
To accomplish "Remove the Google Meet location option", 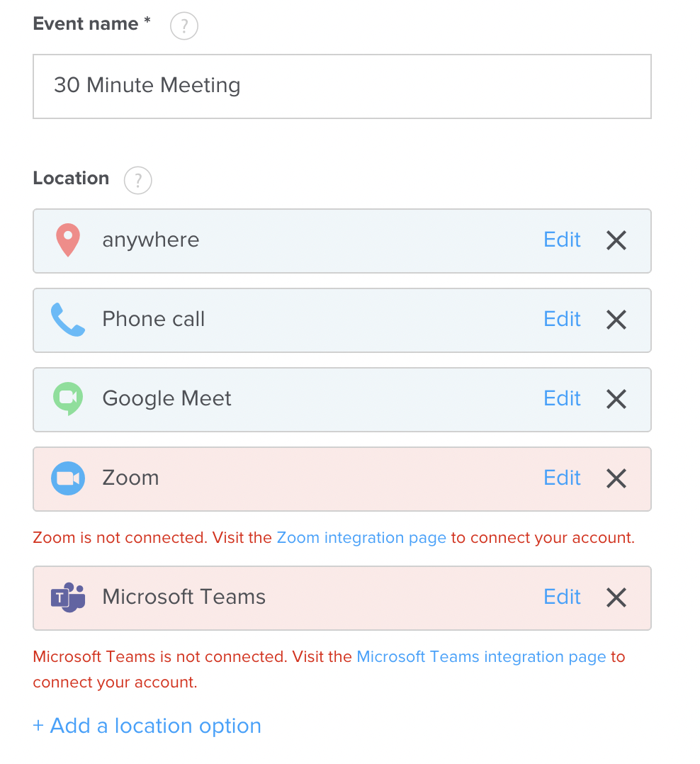I will click(616, 399).
